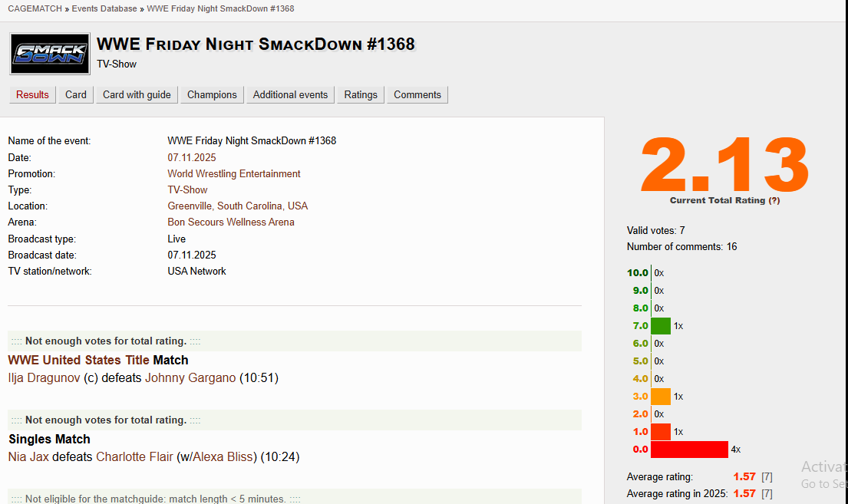Click the USA Network value text
This screenshot has height=504, width=848.
(x=196, y=272)
